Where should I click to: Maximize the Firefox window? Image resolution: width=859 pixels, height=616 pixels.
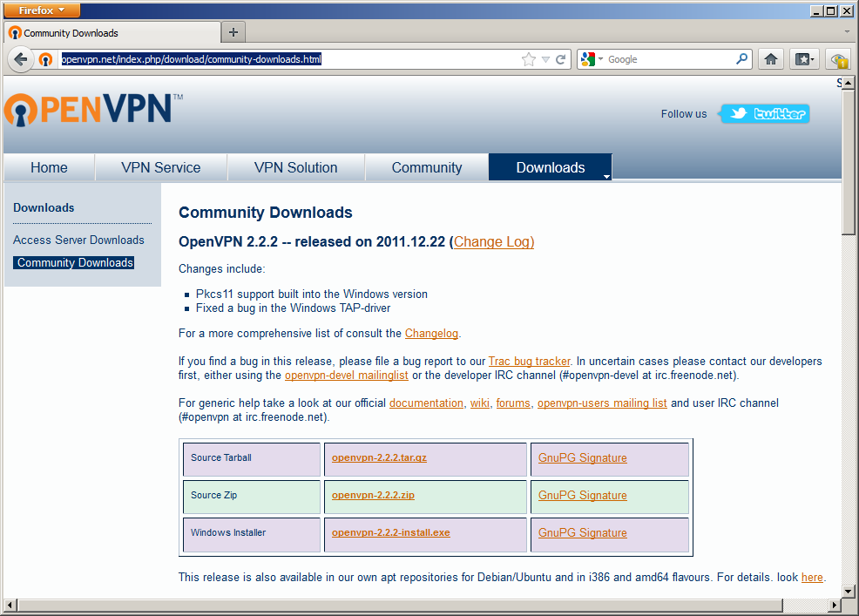[830, 10]
